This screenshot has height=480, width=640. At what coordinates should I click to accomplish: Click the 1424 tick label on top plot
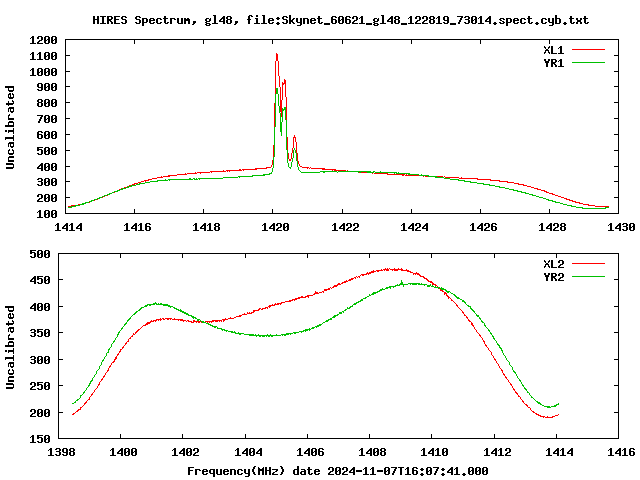[414, 227]
